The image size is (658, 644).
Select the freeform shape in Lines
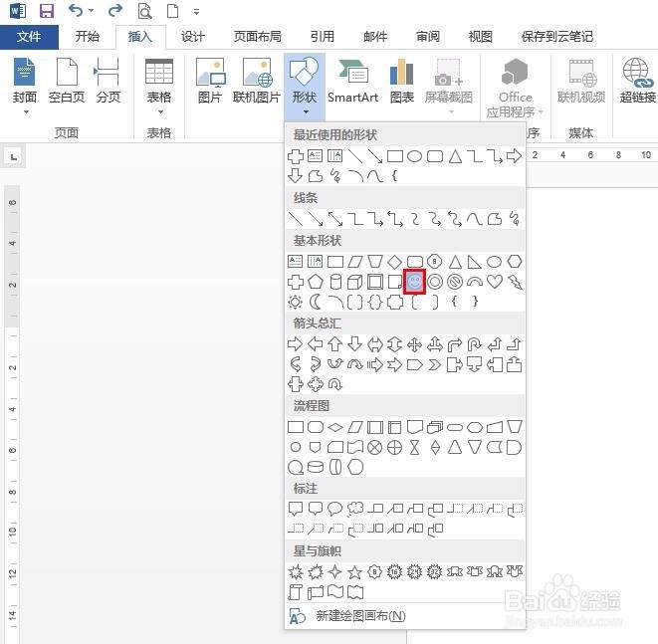coord(495,219)
